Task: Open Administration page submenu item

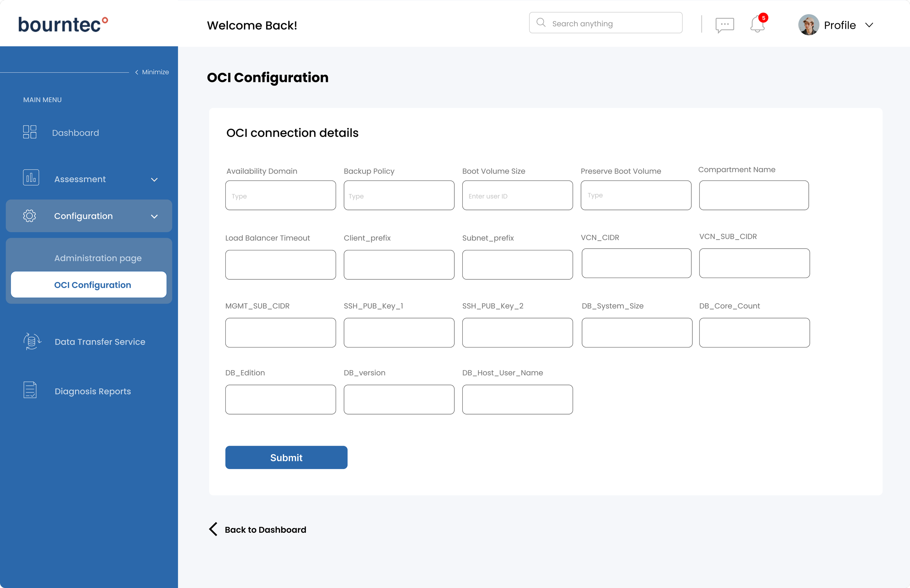Action: point(98,258)
